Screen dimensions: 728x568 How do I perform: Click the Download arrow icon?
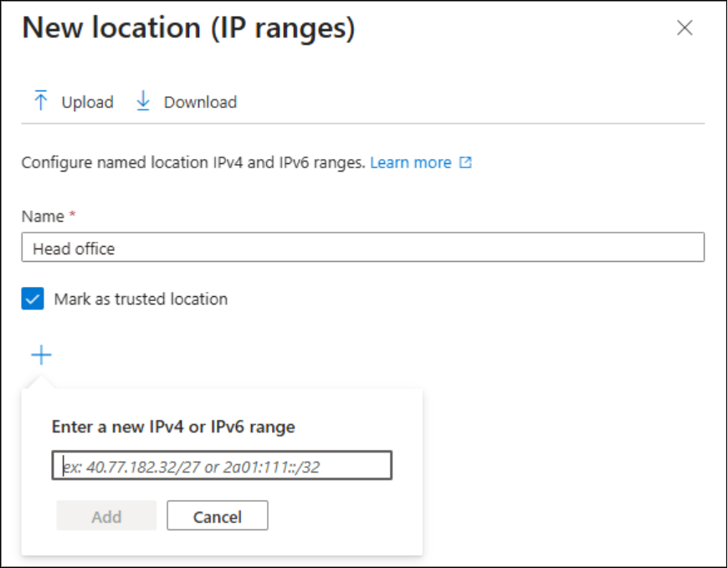[143, 101]
